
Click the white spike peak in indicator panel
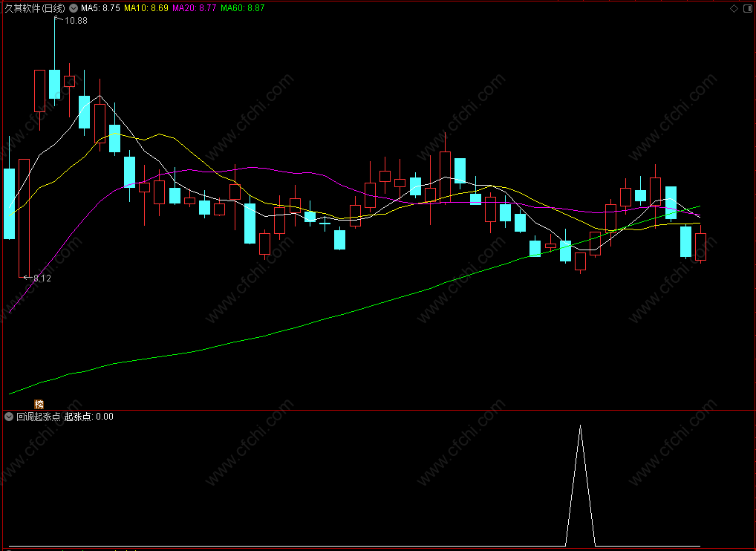click(581, 426)
